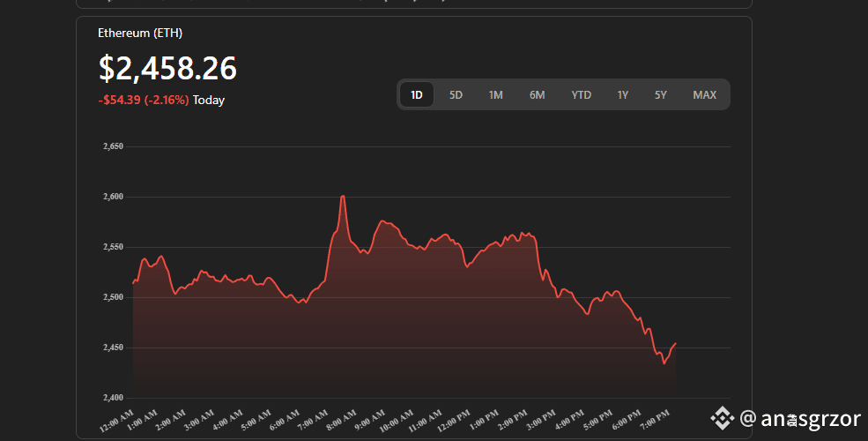Click the 2,550 y-axis label
Screen dimensions: 868x441
coord(113,247)
